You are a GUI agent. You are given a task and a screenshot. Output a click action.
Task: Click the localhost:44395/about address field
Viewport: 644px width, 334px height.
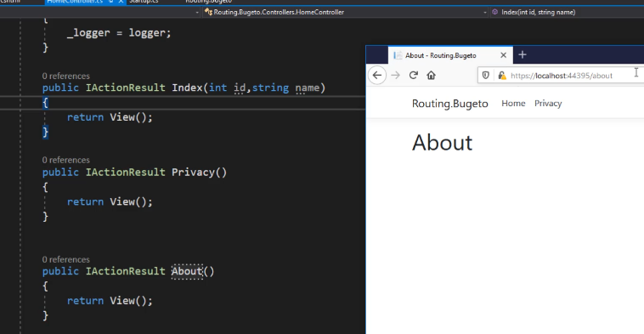click(562, 76)
